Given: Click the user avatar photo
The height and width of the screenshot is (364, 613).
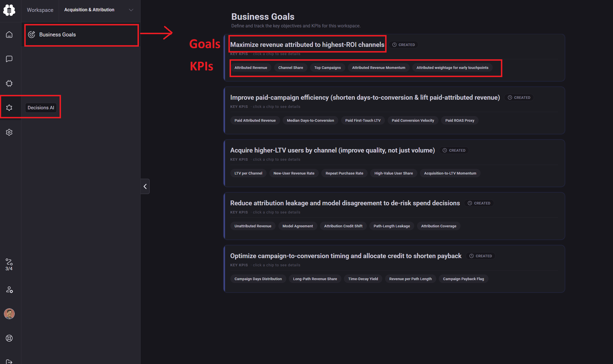Looking at the screenshot, I should click(x=9, y=314).
